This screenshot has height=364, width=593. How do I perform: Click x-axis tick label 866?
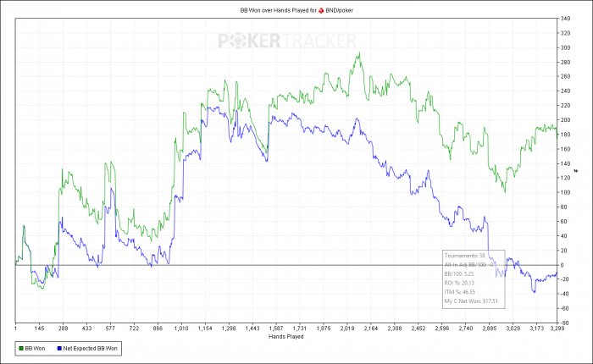pos(158,328)
